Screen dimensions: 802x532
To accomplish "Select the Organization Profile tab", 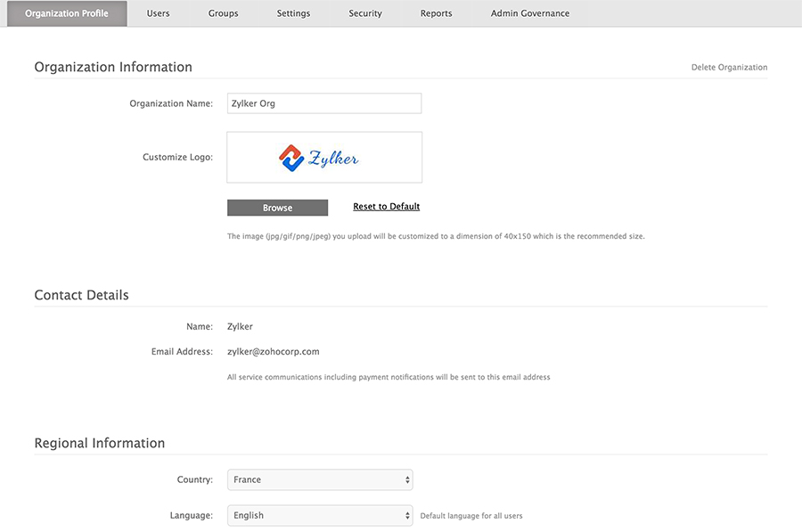I will (67, 13).
